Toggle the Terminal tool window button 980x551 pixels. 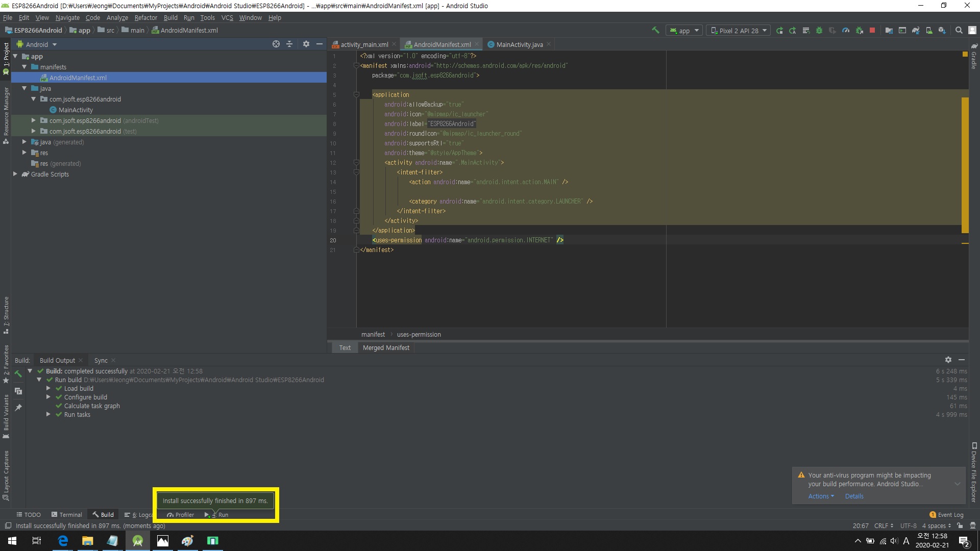click(x=66, y=515)
